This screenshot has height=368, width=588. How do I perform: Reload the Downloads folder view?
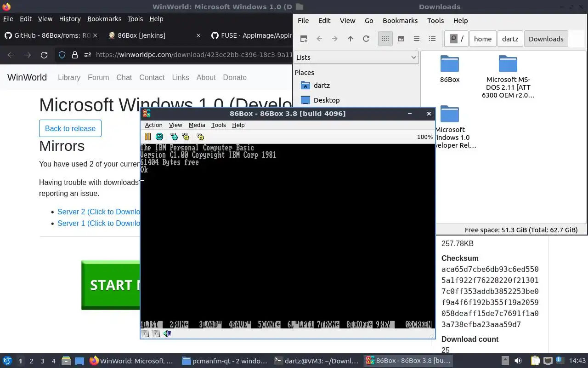pyautogui.click(x=366, y=39)
